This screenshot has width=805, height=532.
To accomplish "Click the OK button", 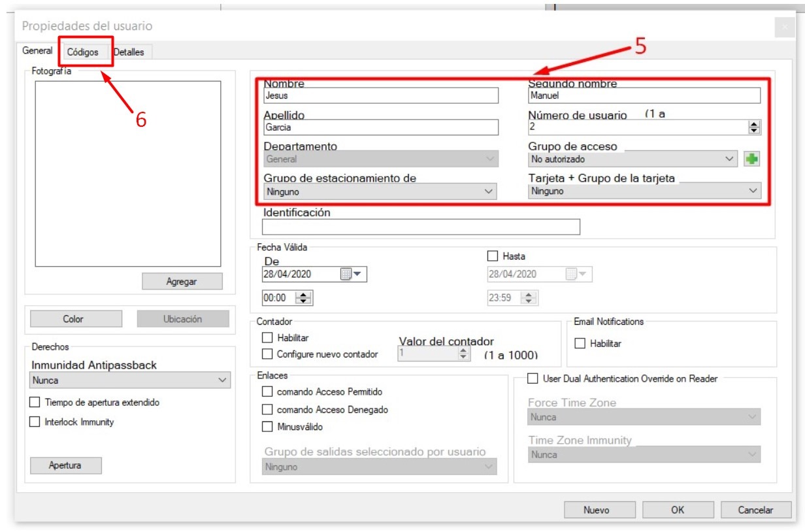I will pyautogui.click(x=678, y=510).
